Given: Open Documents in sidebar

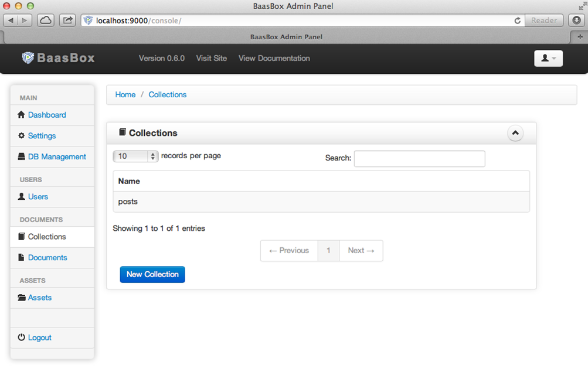Looking at the screenshot, I should click(47, 258).
